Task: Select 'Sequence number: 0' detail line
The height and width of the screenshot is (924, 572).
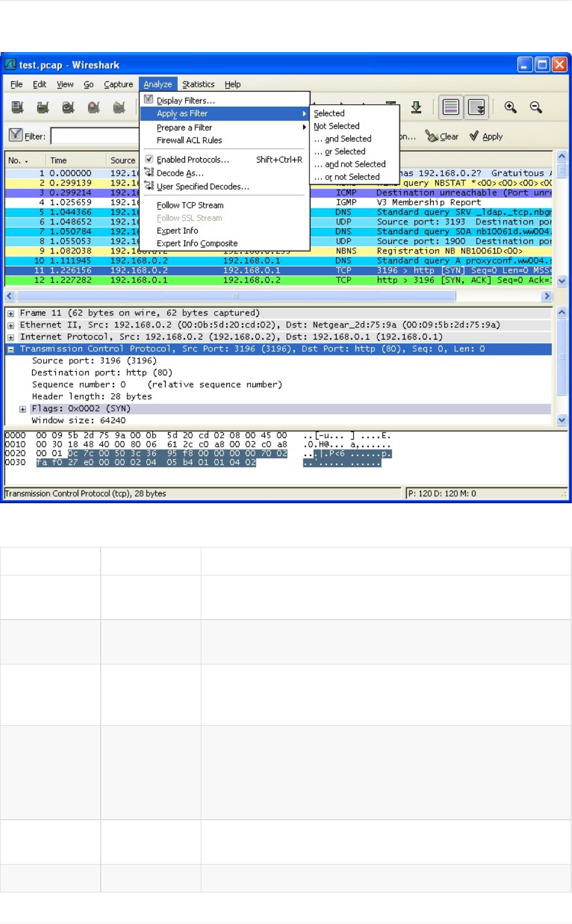Action: [156, 385]
